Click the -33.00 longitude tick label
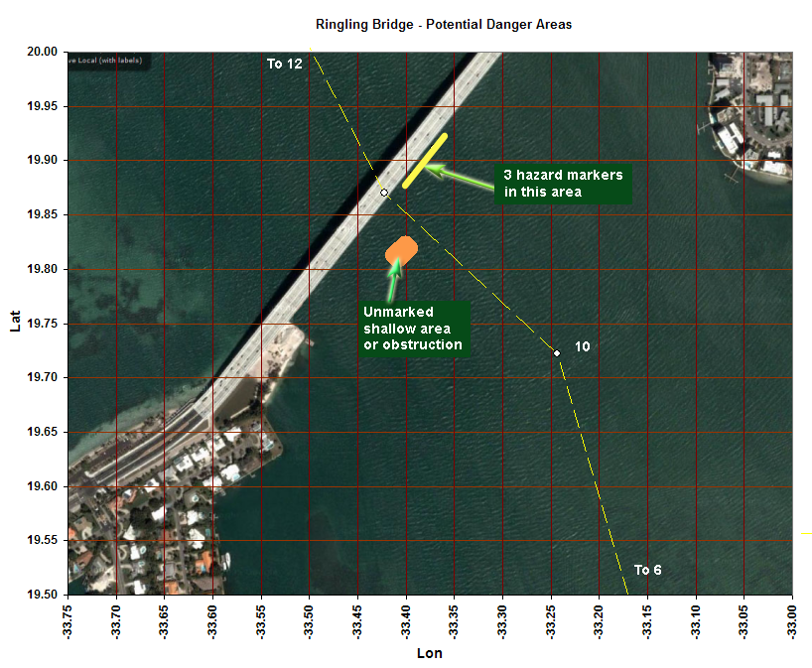This screenshot has width=812, height=668. [791, 620]
